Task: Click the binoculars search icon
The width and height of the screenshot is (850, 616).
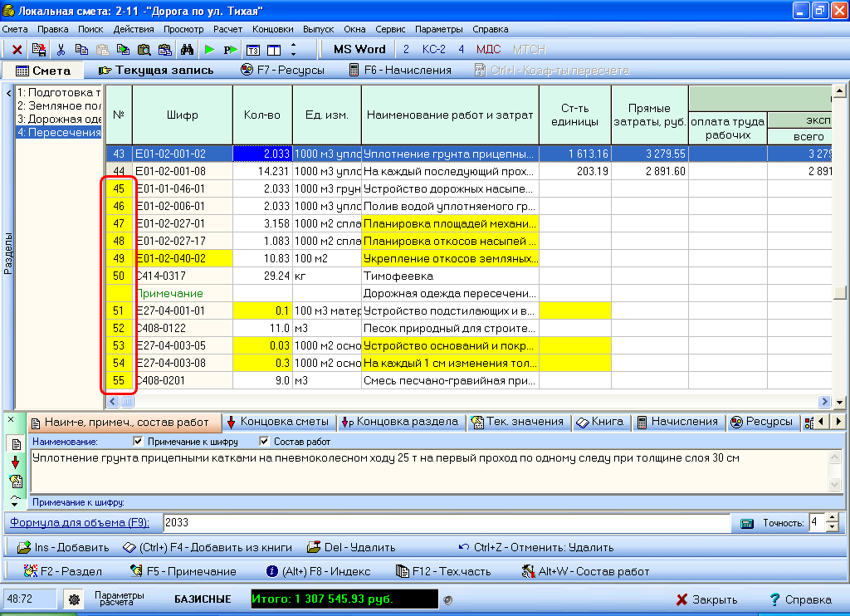Action: (x=187, y=50)
